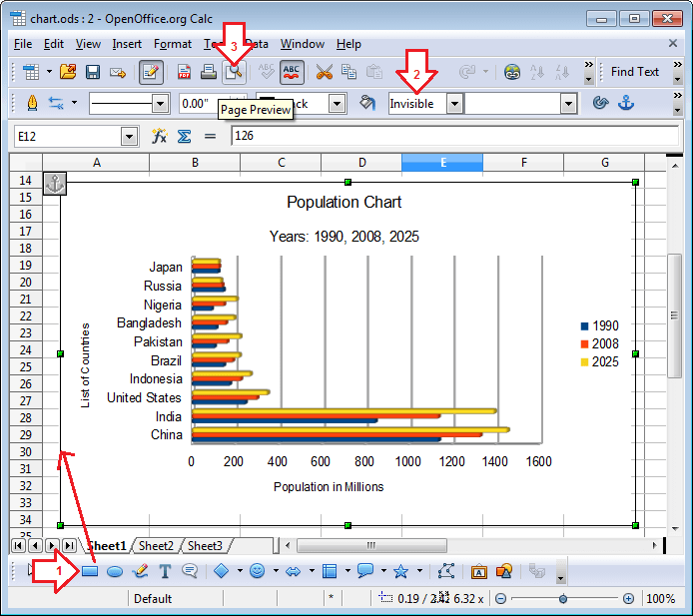Toggle AutoSpellcheck ABC button
This screenshot has height=616, width=693.
pyautogui.click(x=293, y=72)
